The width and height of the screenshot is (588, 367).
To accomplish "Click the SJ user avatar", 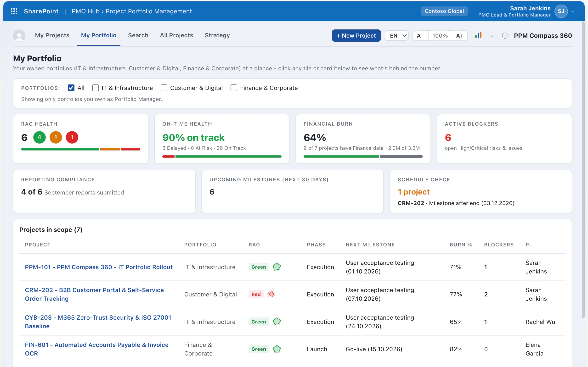I will click(x=561, y=11).
